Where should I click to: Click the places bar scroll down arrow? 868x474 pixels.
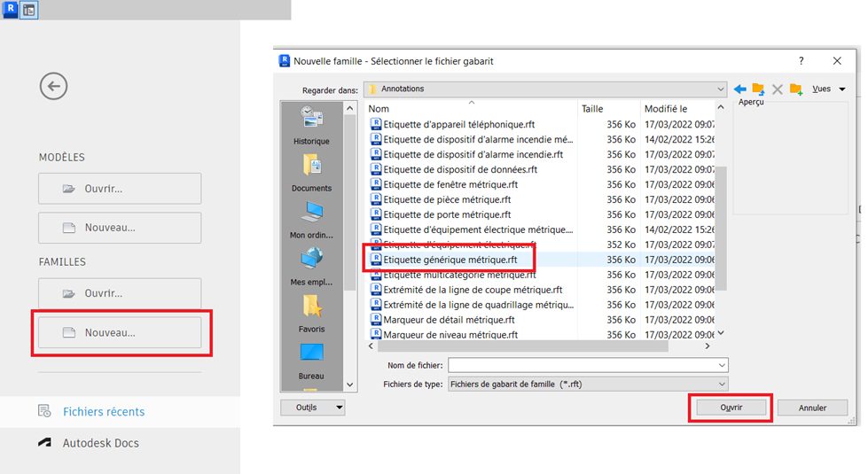(350, 385)
